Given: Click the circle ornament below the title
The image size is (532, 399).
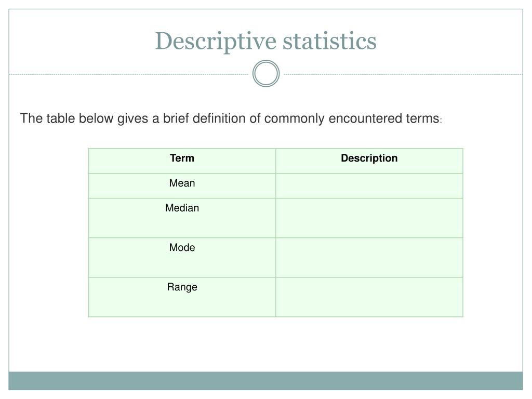Looking at the screenshot, I should pos(266,74).
